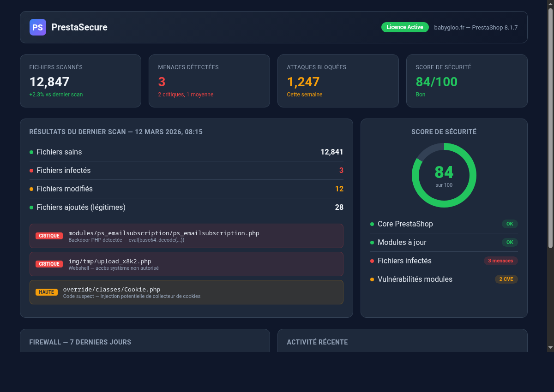Image resolution: width=554 pixels, height=392 pixels.
Task: Click the HAUTE badge on Cookie.php alert
Action: pyautogui.click(x=47, y=292)
